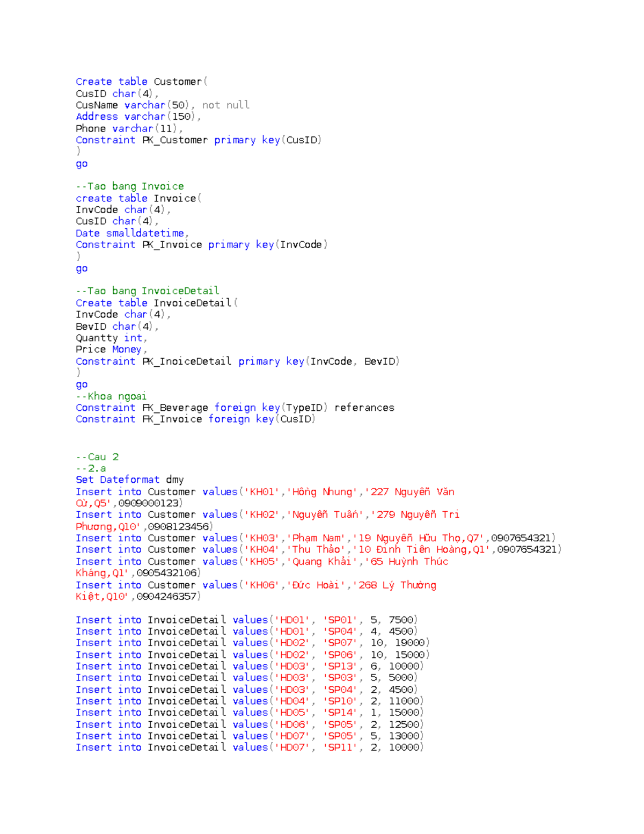Viewport: 644px width, 834px height.
Task: Select the Insert row for 'Thu Thảo'
Action: click(x=268, y=549)
